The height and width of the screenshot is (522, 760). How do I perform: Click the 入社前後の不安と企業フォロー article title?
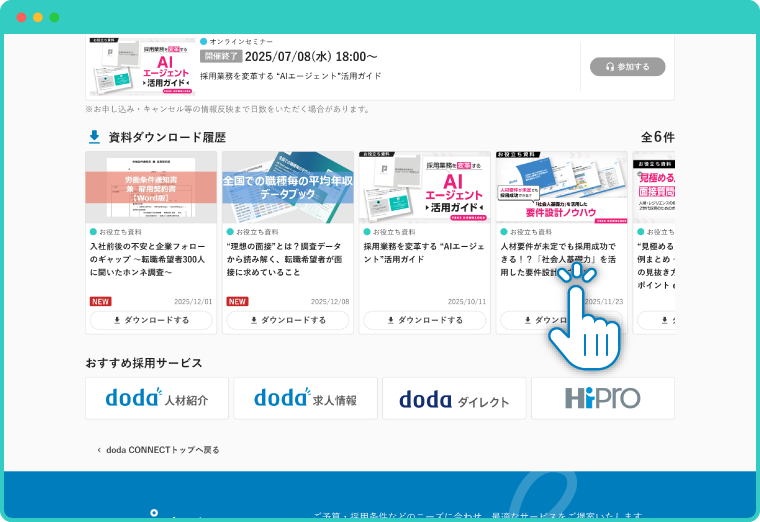148,258
